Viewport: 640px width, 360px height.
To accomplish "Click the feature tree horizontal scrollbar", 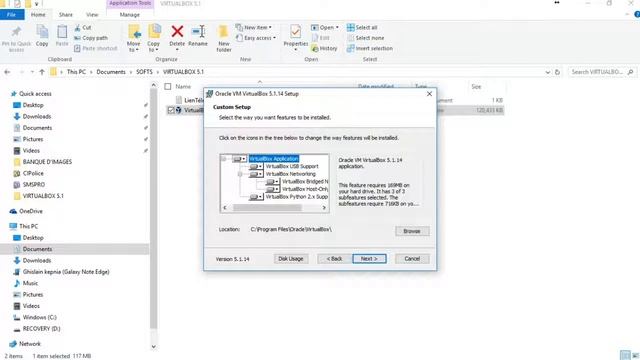I will point(267,208).
